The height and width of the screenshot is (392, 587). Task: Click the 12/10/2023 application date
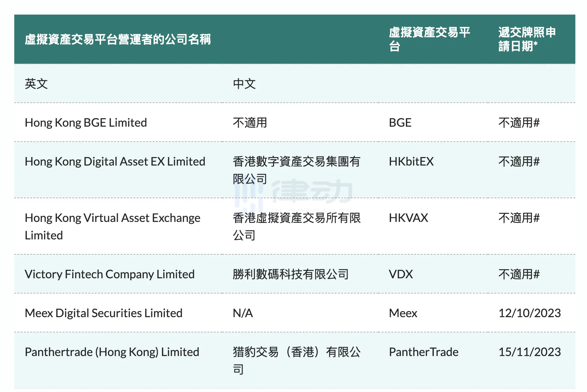(x=530, y=313)
